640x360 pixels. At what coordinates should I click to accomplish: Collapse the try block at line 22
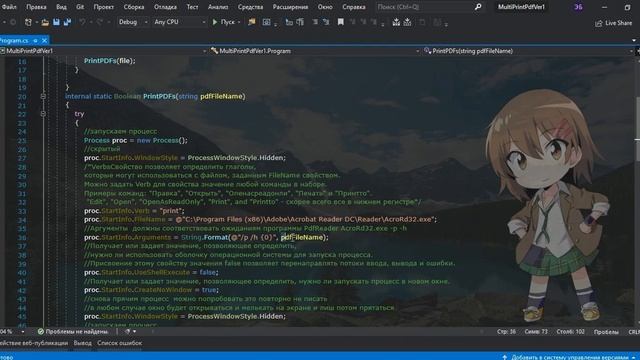coord(43,114)
